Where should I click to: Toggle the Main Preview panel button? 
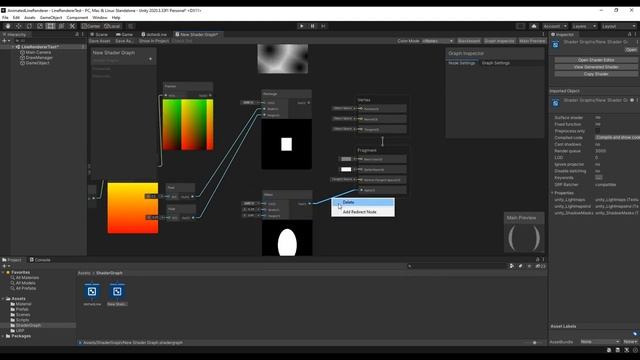pos(532,41)
